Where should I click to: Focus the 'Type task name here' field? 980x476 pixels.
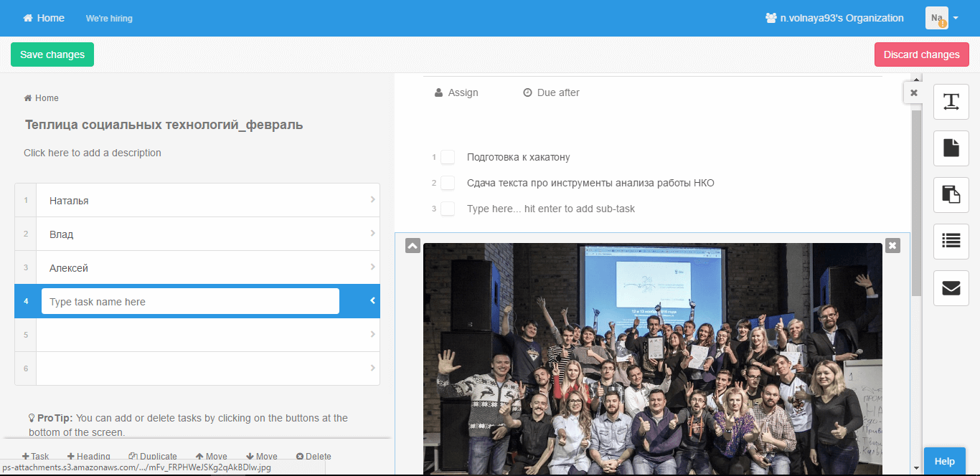[x=190, y=302]
